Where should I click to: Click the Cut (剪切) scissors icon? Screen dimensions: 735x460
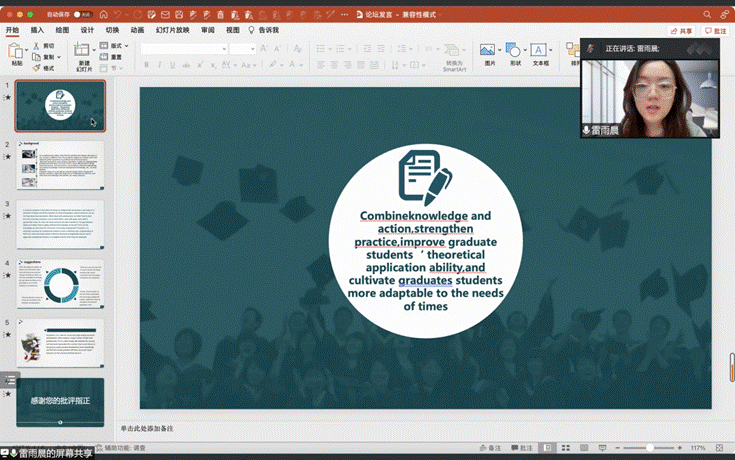tap(35, 46)
